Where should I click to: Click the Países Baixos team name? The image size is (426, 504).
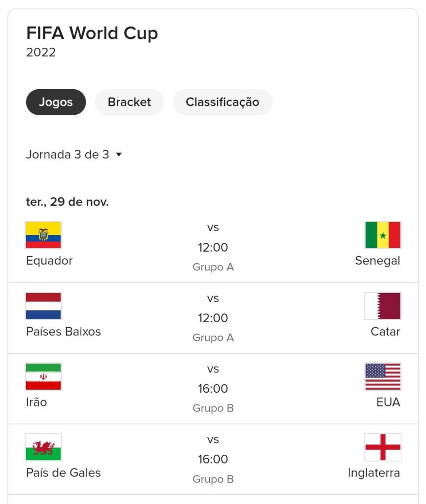tap(64, 332)
